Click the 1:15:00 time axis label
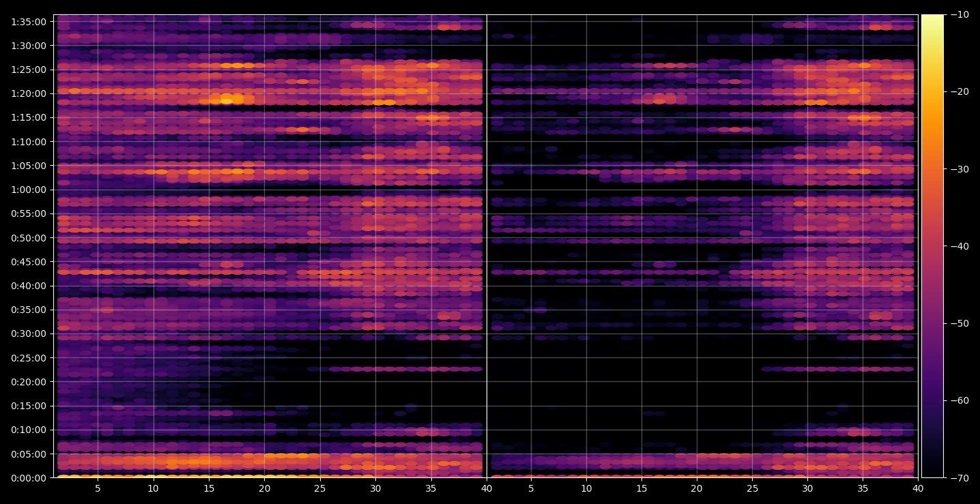 [28, 117]
